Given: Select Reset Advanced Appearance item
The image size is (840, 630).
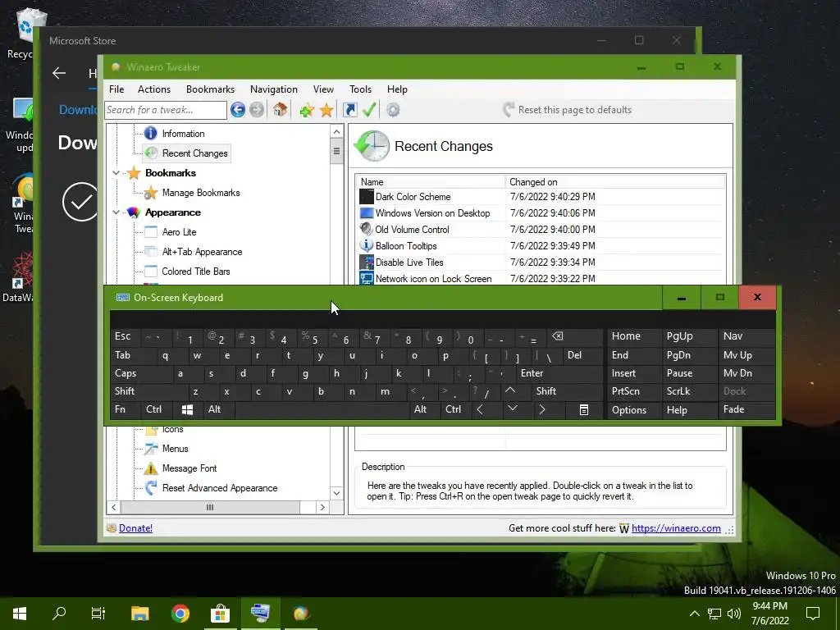Looking at the screenshot, I should coord(220,488).
